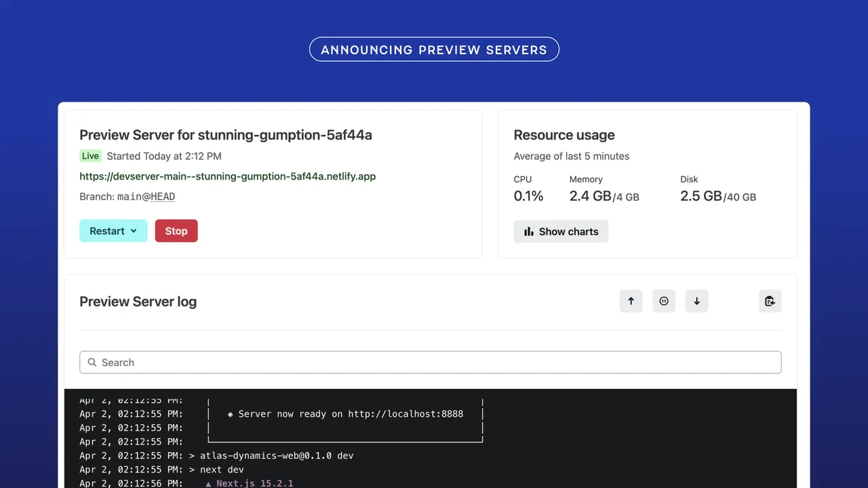868x488 pixels.
Task: Click the Live status badge
Action: pos(90,156)
